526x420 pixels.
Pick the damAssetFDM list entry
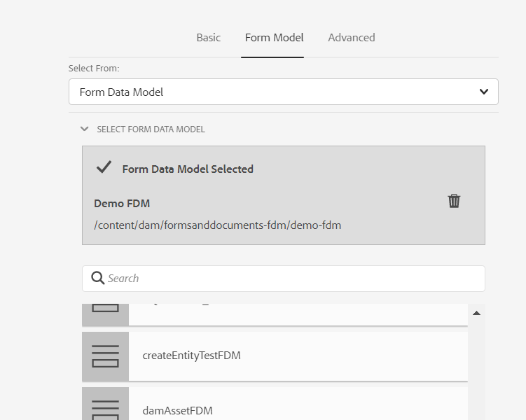click(x=177, y=410)
